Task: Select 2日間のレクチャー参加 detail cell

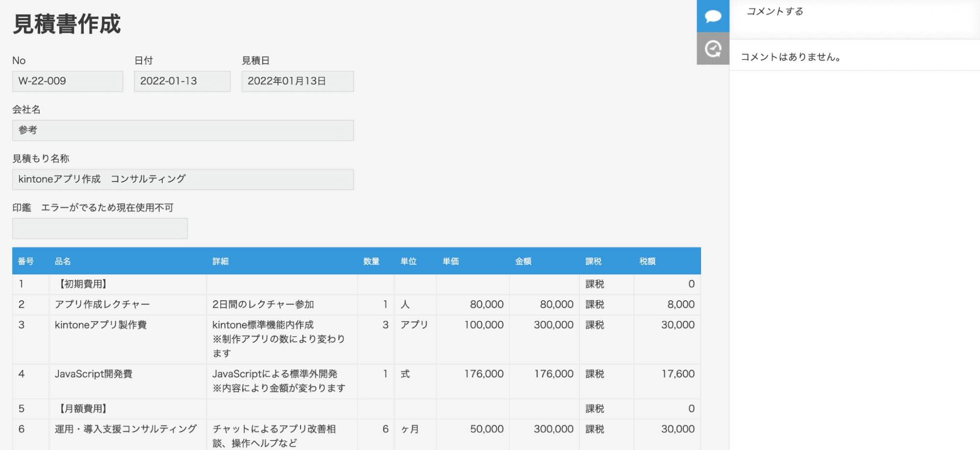Action: 282,304
